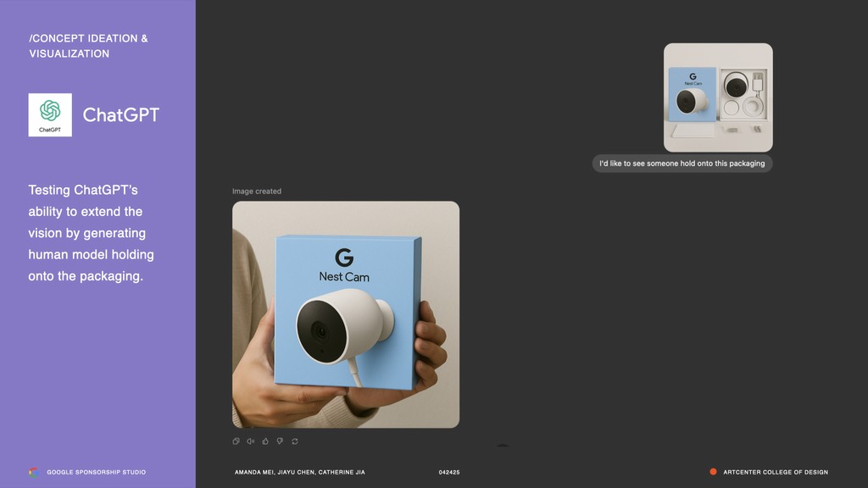Viewport: 868px width, 488px height.
Task: Click the thumbs down icon
Action: coord(280,441)
